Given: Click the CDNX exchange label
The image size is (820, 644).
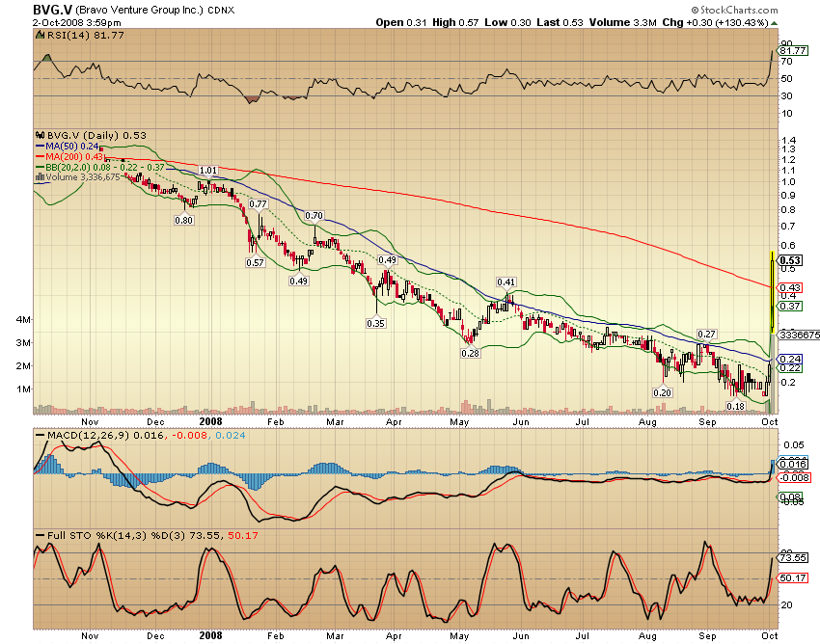Looking at the screenshot, I should point(221,11).
